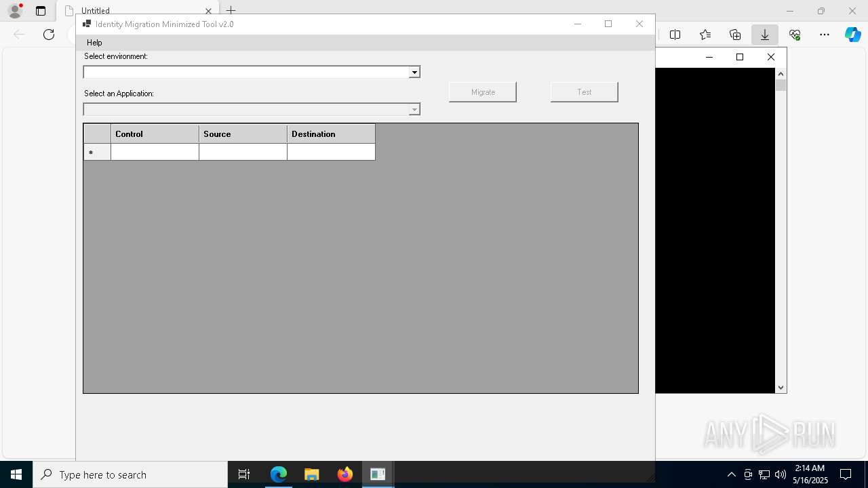Open Edge Settings and more menu
This screenshot has width=868, height=488.
point(825,35)
